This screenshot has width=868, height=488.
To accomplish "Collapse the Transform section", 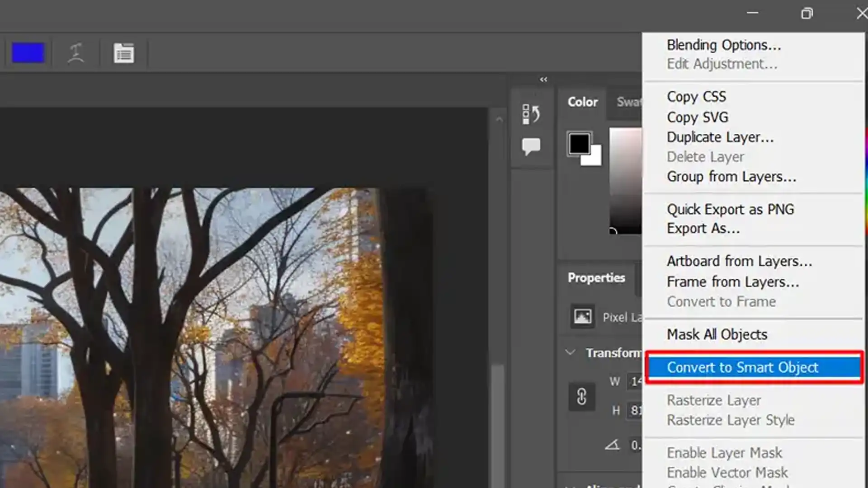I will pos(571,352).
